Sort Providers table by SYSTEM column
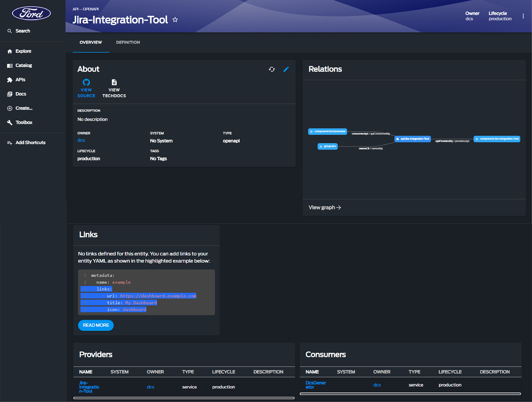532x402 pixels. point(119,372)
